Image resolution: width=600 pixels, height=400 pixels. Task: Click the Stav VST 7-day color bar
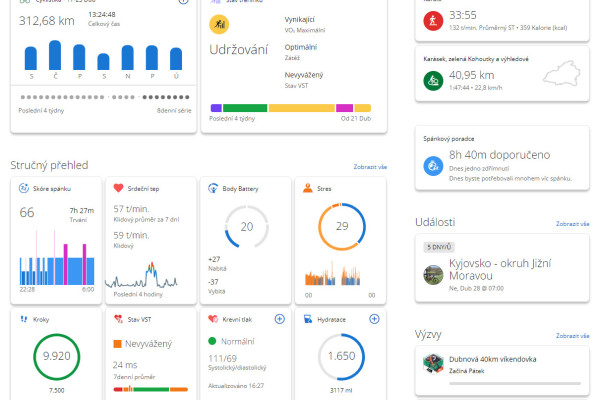point(151,389)
